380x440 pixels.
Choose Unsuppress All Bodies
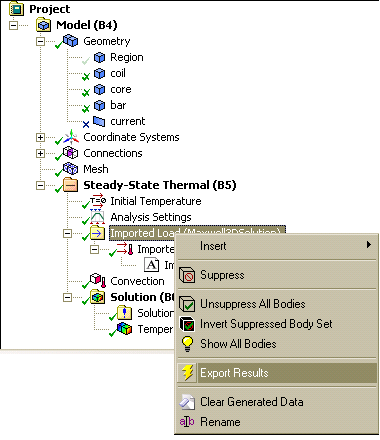[x=276, y=304]
